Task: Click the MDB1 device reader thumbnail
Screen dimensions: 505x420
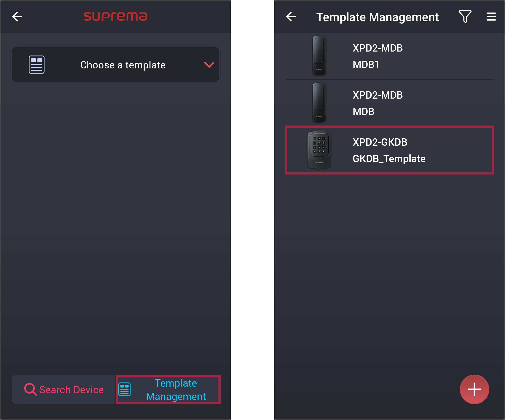Action: [319, 56]
